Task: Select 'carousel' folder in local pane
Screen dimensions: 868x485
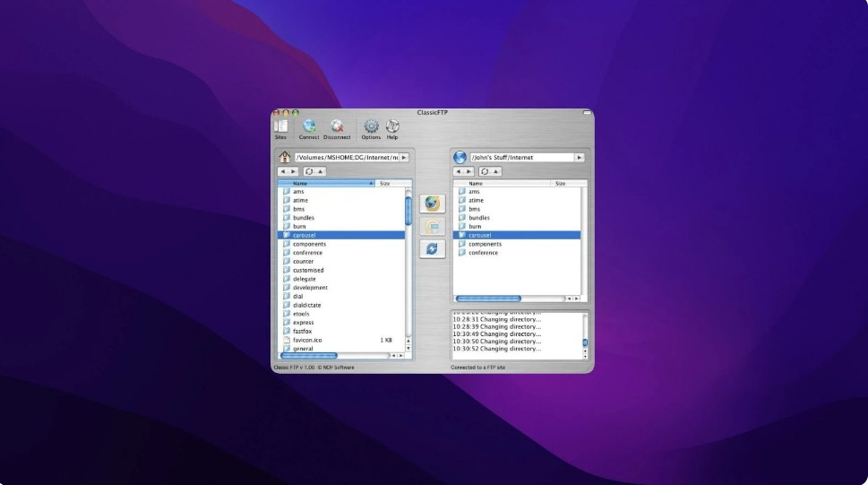Action: 341,236
